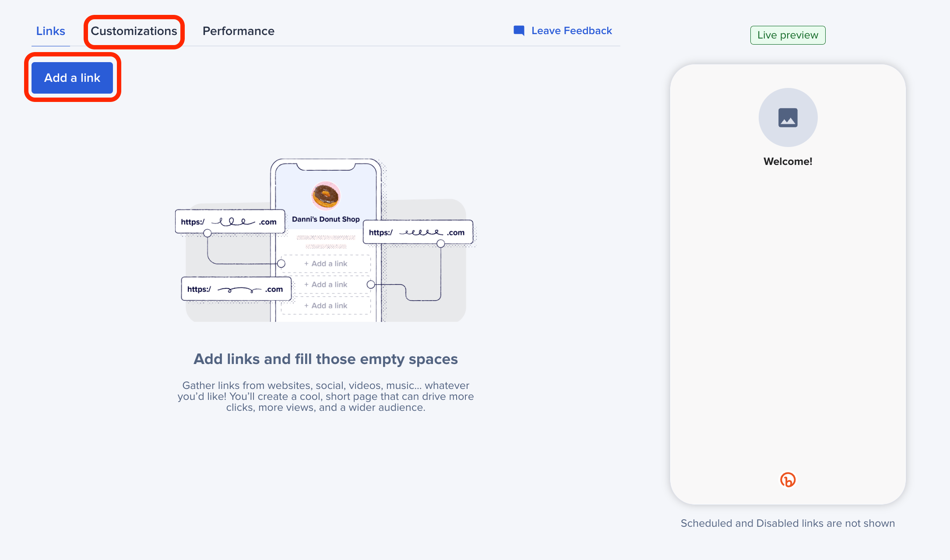
Task: Switch to the Performance tab
Action: tap(238, 31)
